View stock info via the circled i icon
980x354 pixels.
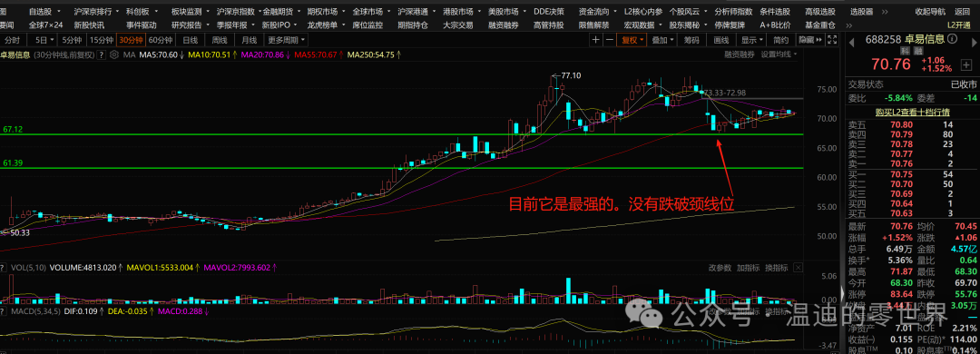pyautogui.click(x=952, y=39)
